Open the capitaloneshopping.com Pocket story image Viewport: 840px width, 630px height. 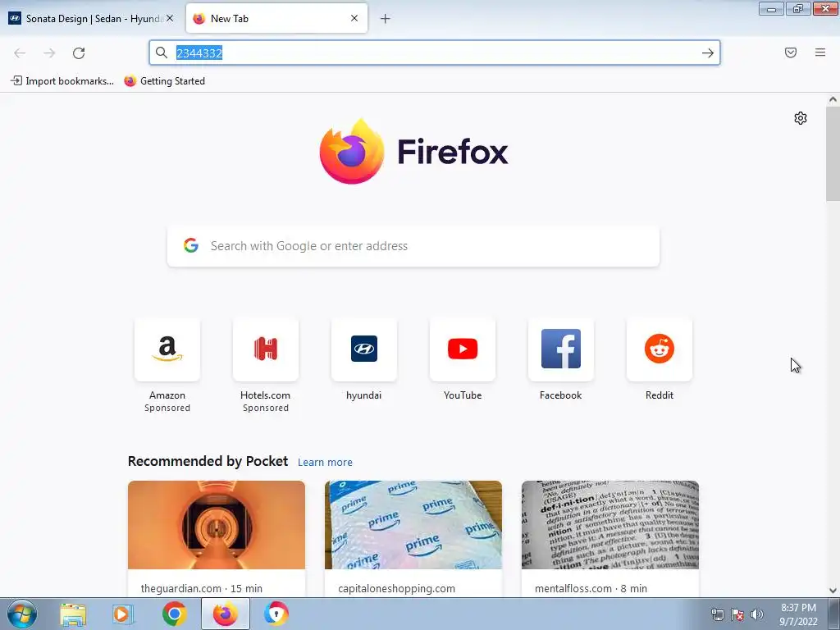click(x=413, y=525)
